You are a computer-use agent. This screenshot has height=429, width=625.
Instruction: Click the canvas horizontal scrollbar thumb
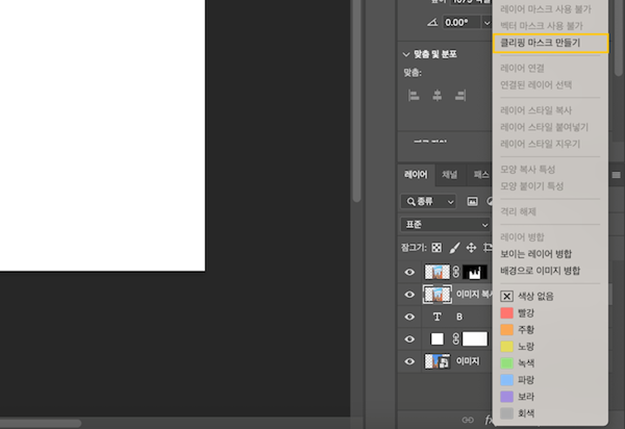click(x=41, y=423)
